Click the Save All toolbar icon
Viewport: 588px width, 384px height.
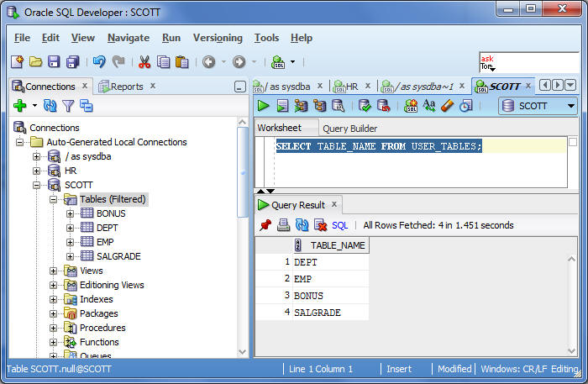coord(73,62)
